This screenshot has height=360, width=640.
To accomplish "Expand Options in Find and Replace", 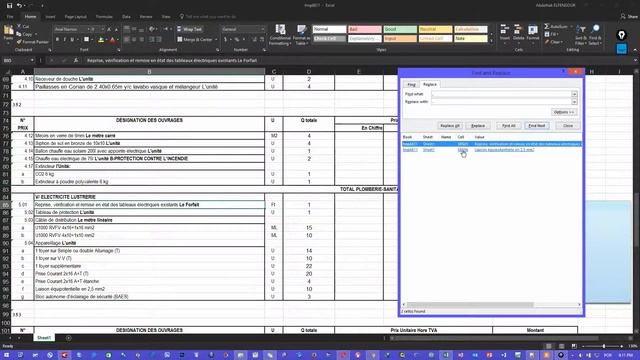I will (x=564, y=112).
